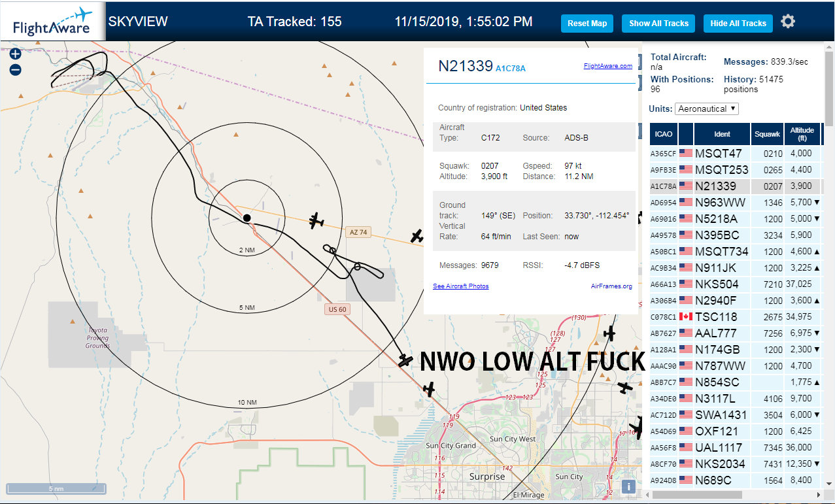The width and height of the screenshot is (835, 504).
Task: Sort table by Altitude (ft) header
Action: [x=802, y=134]
